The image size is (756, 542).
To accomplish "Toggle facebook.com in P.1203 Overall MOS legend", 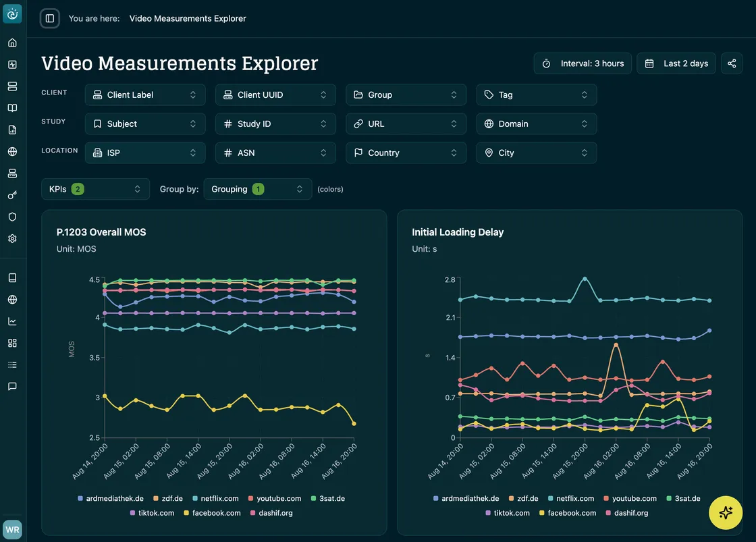I will pos(212,513).
